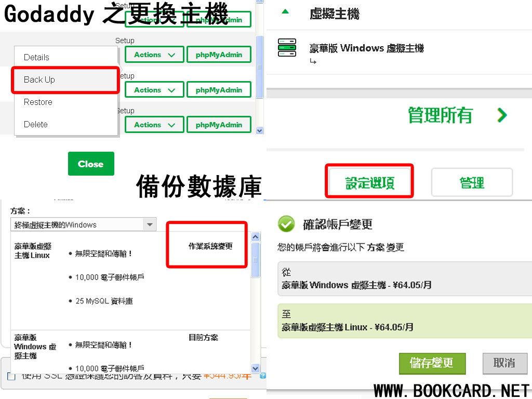Click the green chevron next to 管理所有
This screenshot has height=399, width=532.
coord(501,115)
